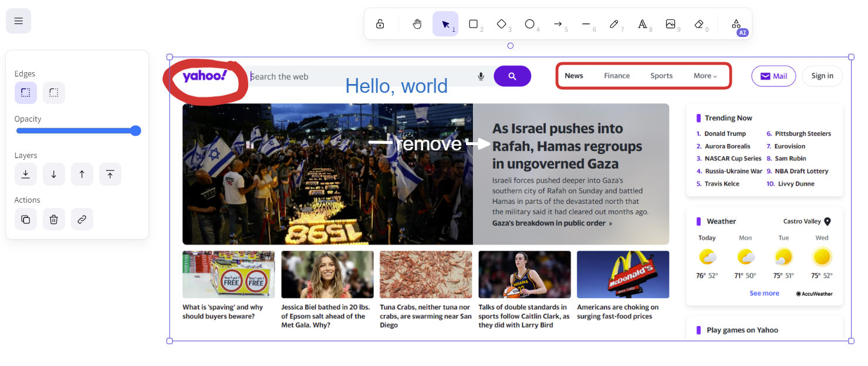Open the Sports nav item

[661, 76]
